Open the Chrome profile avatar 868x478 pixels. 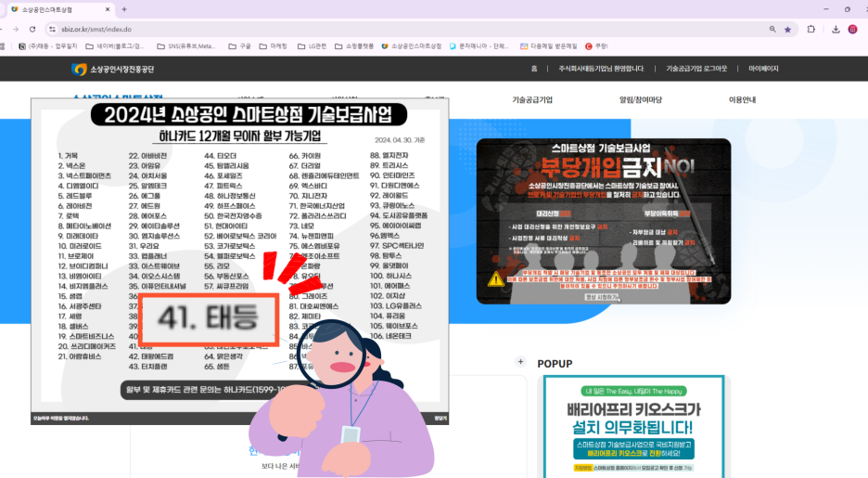(x=852, y=30)
